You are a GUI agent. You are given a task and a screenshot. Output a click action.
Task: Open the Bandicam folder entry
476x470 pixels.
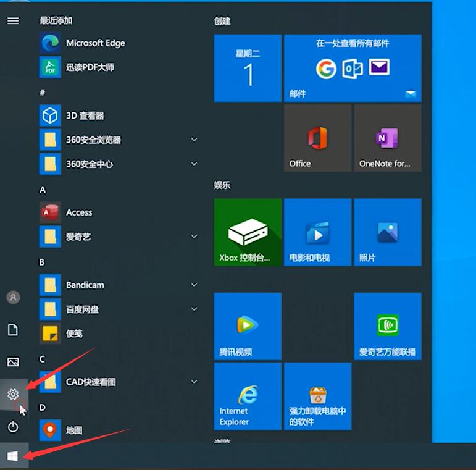(x=119, y=285)
